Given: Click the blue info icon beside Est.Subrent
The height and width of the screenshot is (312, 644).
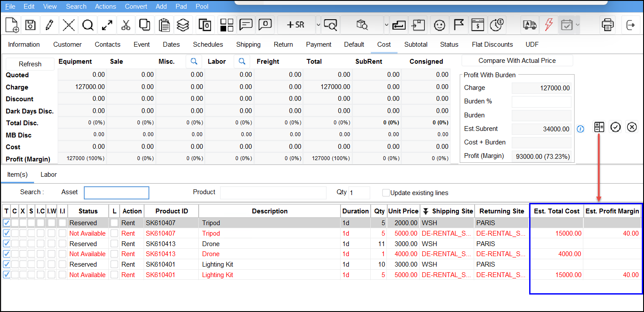Looking at the screenshot, I should pyautogui.click(x=580, y=129).
